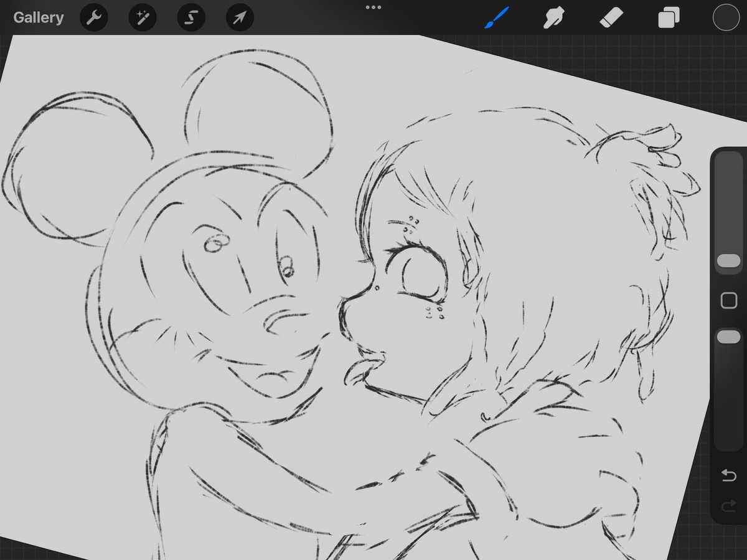Screen dimensions: 747x560
Task: Select the Smudge tool
Action: point(553,18)
